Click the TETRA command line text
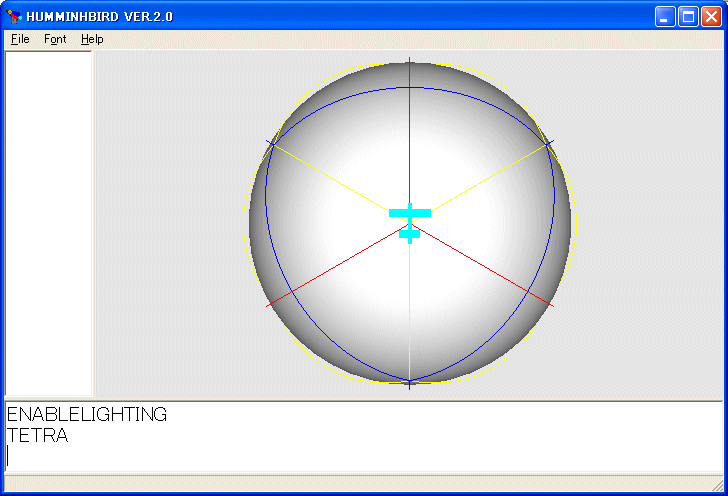The height and width of the screenshot is (496, 728). pos(38,436)
